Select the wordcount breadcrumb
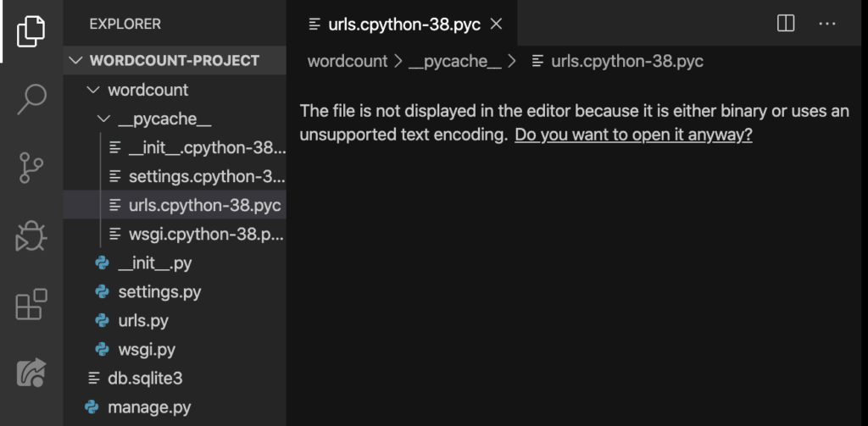This screenshot has height=426, width=868. click(x=348, y=61)
